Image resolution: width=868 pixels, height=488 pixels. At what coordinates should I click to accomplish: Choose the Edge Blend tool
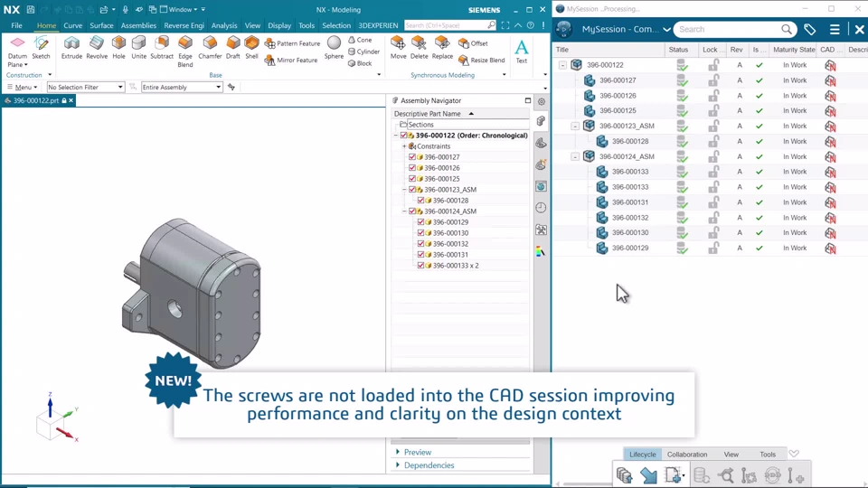[x=185, y=49]
